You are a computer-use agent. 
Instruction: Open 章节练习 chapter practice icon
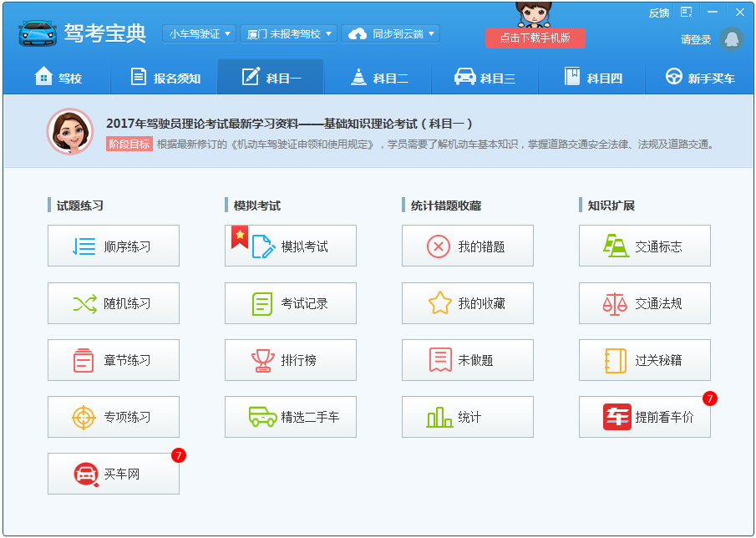84,360
